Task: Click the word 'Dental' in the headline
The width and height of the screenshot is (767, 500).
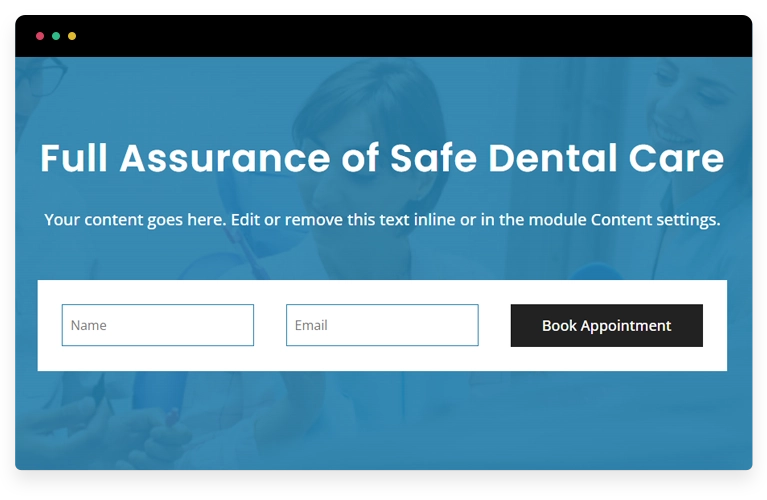Action: pyautogui.click(x=553, y=158)
